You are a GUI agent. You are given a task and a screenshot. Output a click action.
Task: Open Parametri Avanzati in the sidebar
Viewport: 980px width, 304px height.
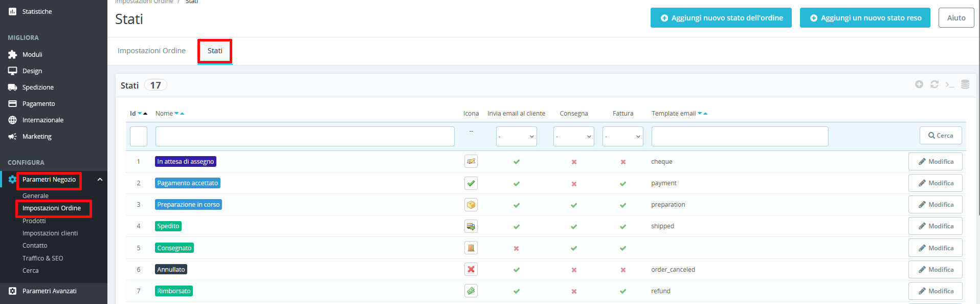tap(49, 291)
